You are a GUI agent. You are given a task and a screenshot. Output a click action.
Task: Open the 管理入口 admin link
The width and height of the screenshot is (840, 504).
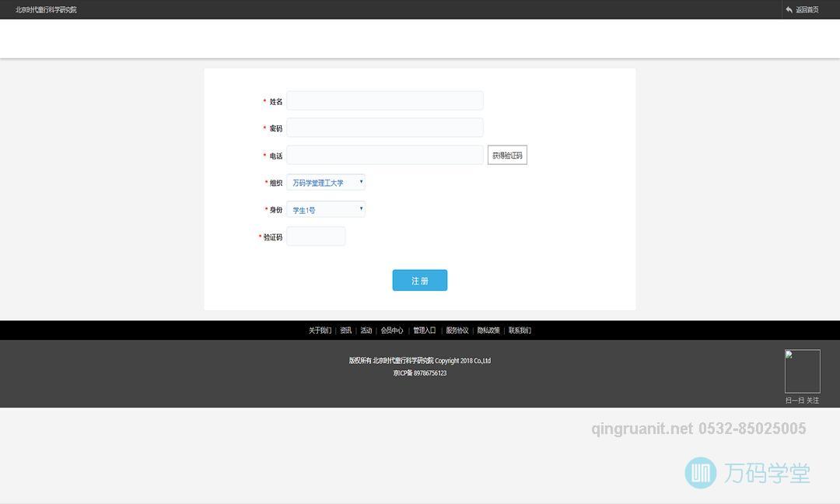pyautogui.click(x=425, y=331)
